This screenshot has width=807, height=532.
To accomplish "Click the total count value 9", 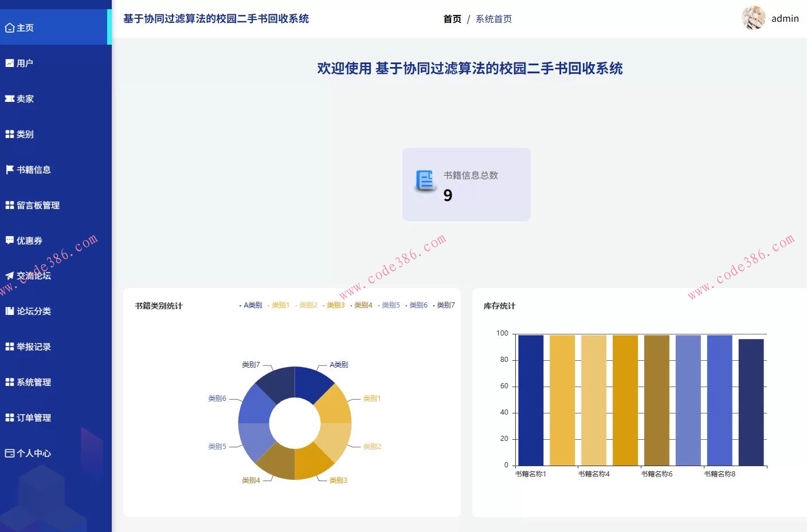I will pyautogui.click(x=448, y=195).
